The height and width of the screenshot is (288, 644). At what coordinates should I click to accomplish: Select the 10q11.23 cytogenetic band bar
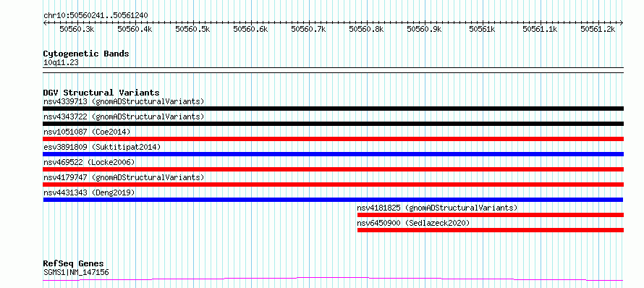click(x=334, y=70)
